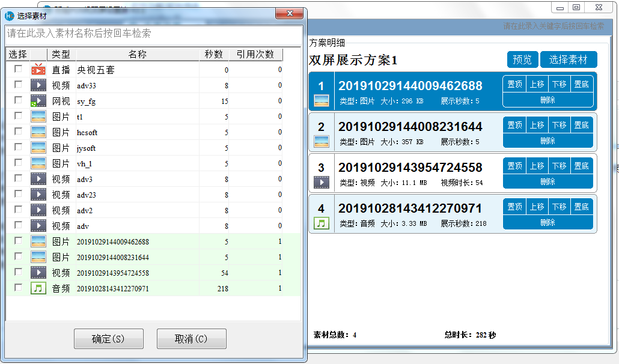Move item 2 up with 上移
The width and height of the screenshot is (619, 364).
click(x=537, y=125)
